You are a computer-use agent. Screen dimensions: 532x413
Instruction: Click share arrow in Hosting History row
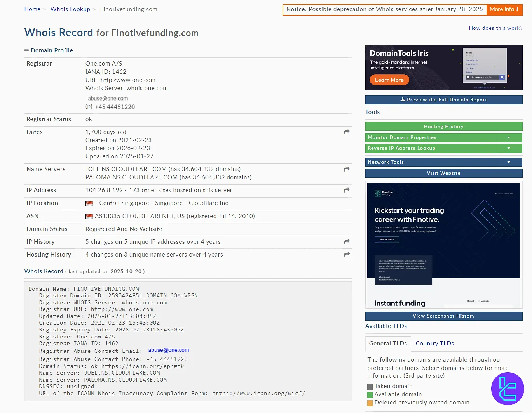coord(347,255)
